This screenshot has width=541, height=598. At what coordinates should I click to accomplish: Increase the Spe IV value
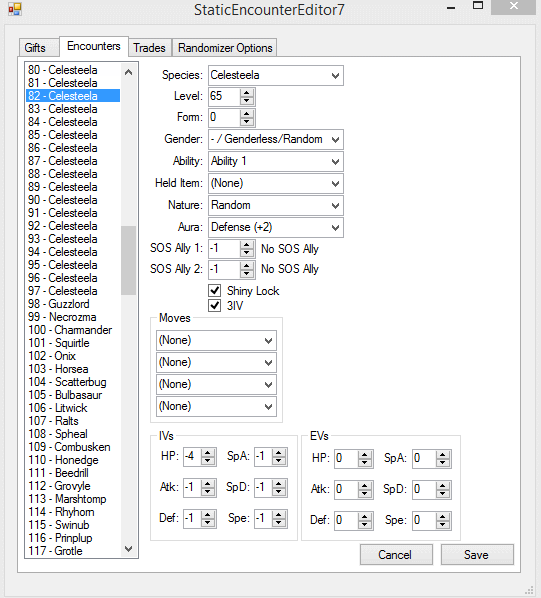point(279,515)
